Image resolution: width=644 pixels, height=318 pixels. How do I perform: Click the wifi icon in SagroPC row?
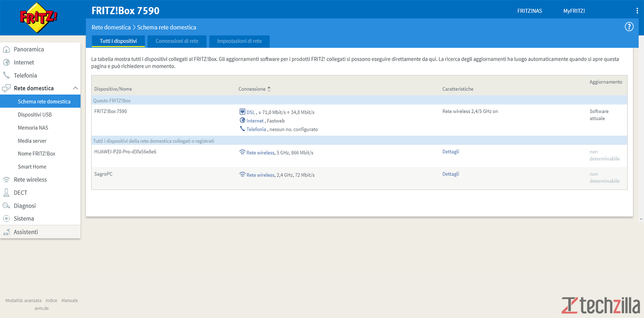click(242, 175)
